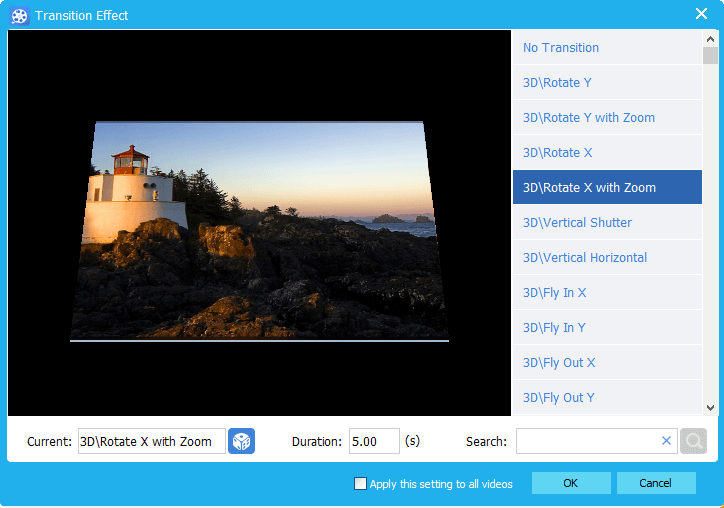
Task: Close the Transition Effect dialog
Action: [701, 14]
